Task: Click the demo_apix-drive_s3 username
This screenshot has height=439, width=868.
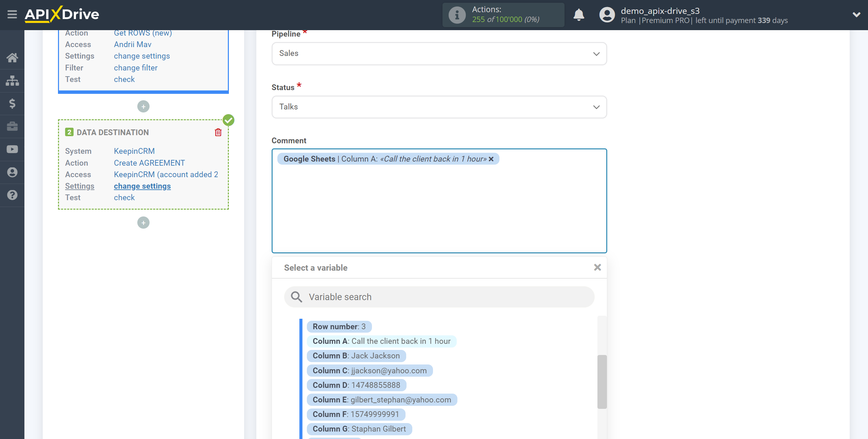Action: [x=660, y=11]
